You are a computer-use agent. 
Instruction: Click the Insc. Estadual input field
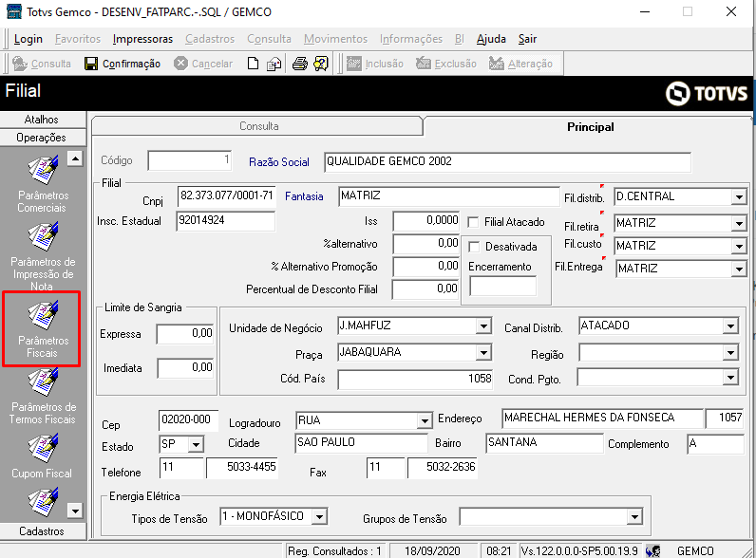(225, 221)
